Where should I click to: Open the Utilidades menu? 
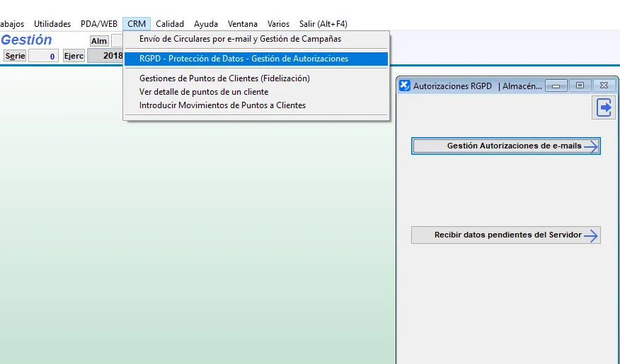52,24
